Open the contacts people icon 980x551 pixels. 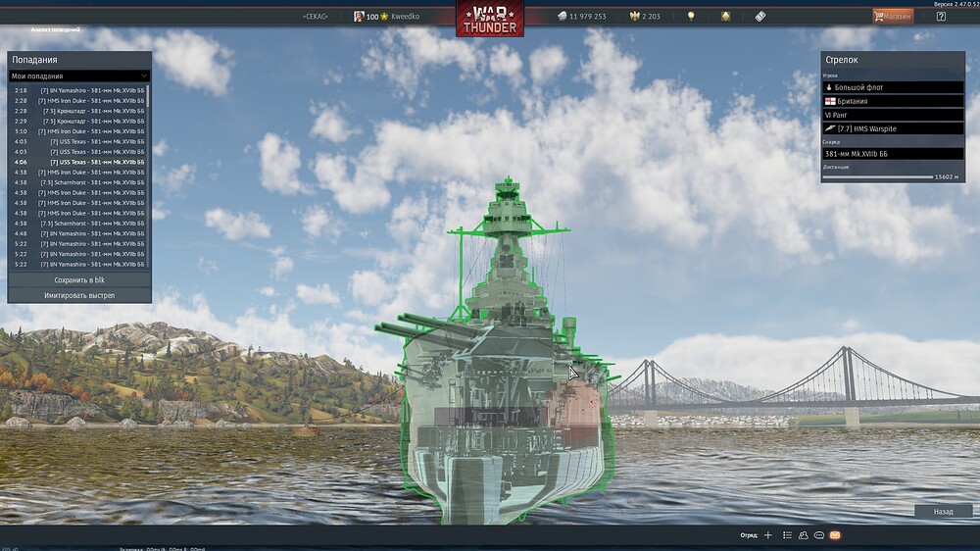804,535
